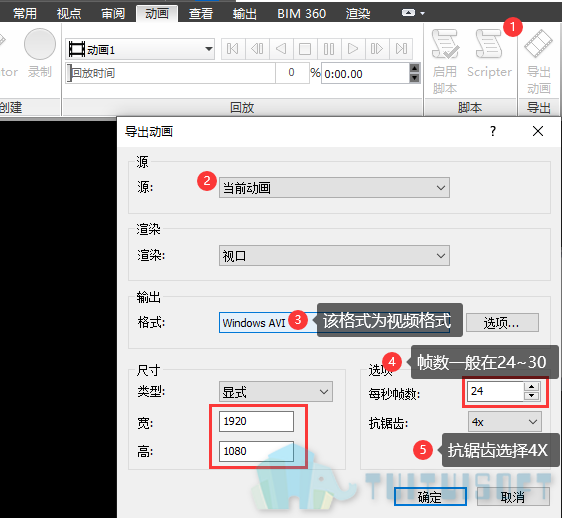Click the 宽 width field 1920
This screenshot has height=518, width=562.
pyautogui.click(x=256, y=421)
